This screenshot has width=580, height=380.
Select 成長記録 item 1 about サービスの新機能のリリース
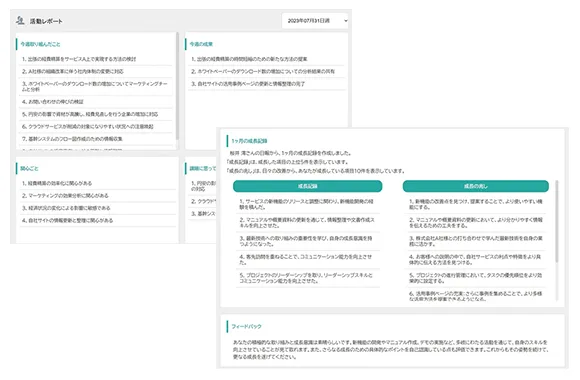(x=308, y=204)
